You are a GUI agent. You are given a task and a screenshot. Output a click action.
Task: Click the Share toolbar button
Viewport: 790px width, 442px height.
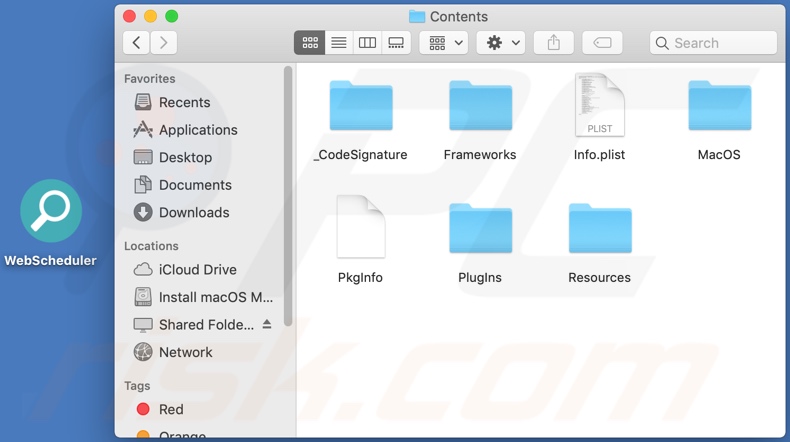pyautogui.click(x=554, y=43)
